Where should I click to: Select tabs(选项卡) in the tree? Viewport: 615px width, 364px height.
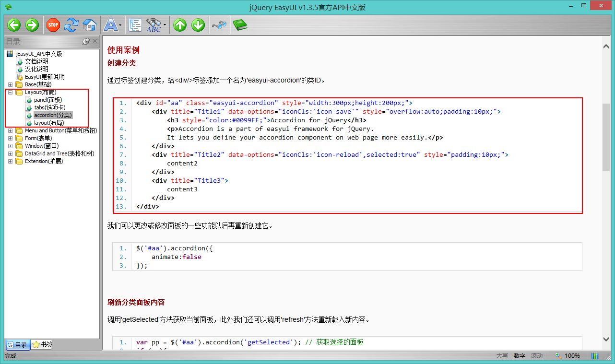point(50,107)
